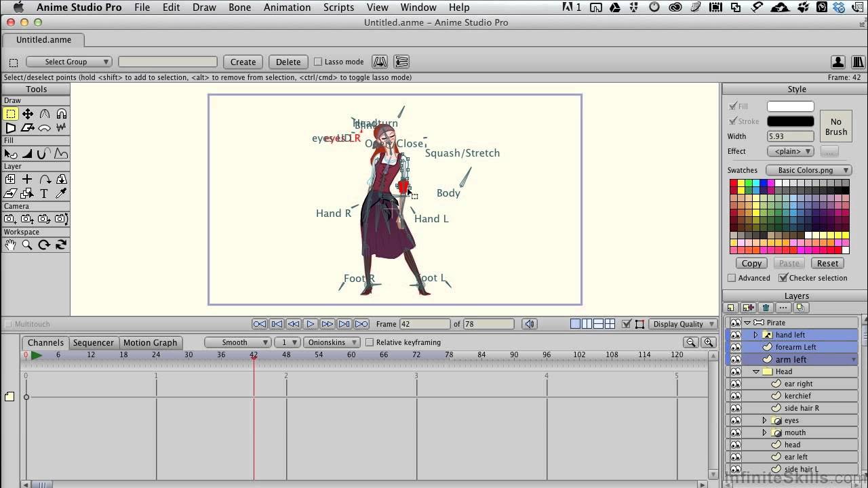Viewport: 868px width, 488px height.
Task: Open layer settings ellipsis button
Action: pyautogui.click(x=783, y=308)
